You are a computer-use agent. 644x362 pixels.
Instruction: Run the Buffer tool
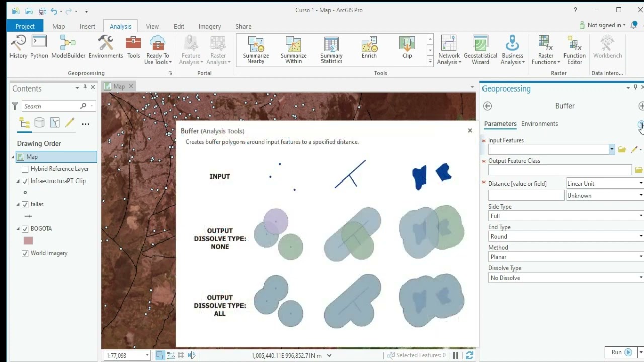point(621,352)
